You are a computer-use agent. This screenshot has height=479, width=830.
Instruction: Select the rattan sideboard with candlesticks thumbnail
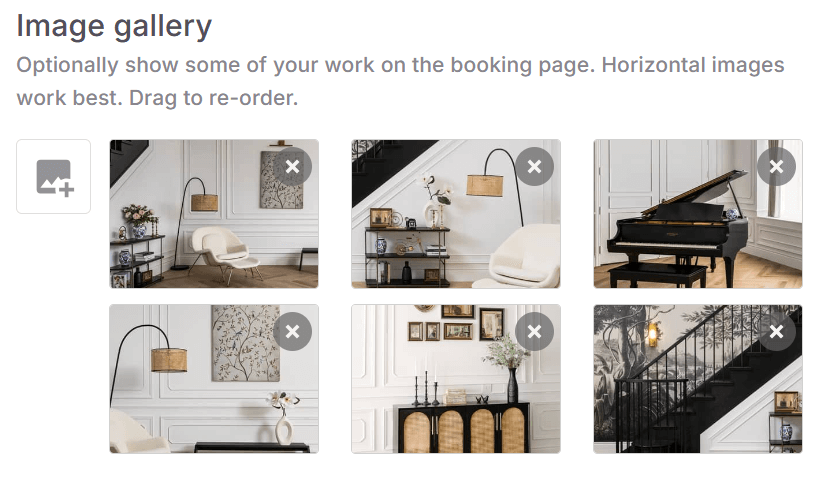tap(456, 379)
